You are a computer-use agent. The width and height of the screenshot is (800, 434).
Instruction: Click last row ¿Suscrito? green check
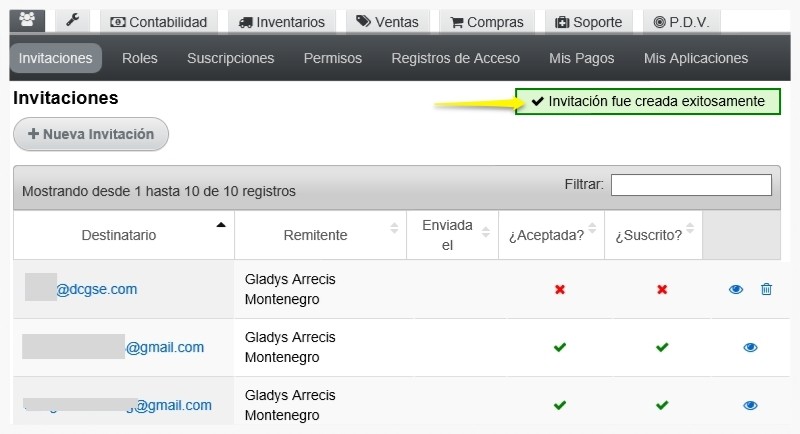pyautogui.click(x=662, y=405)
